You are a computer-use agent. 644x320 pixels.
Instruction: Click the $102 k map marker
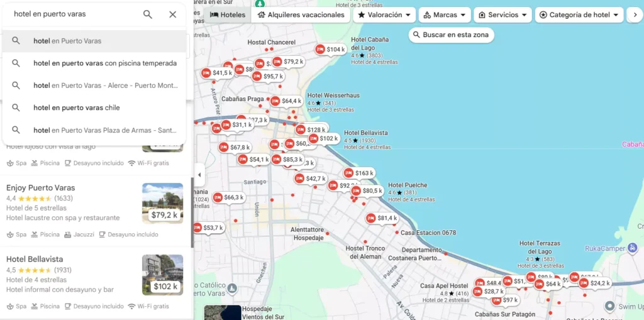click(x=324, y=139)
